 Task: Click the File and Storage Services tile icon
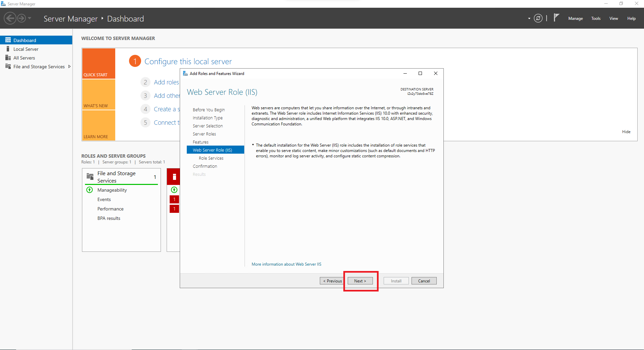pos(90,176)
